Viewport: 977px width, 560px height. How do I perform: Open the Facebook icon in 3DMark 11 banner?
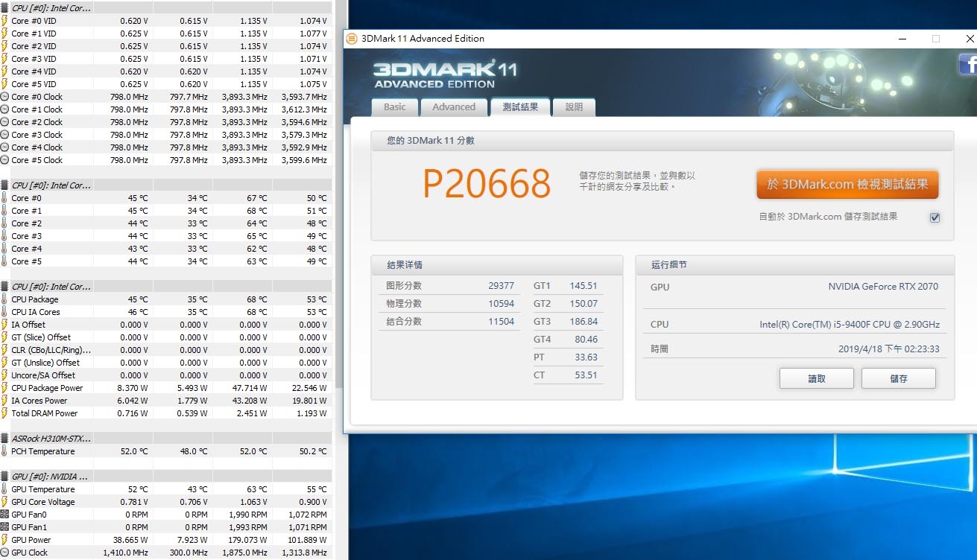(967, 64)
